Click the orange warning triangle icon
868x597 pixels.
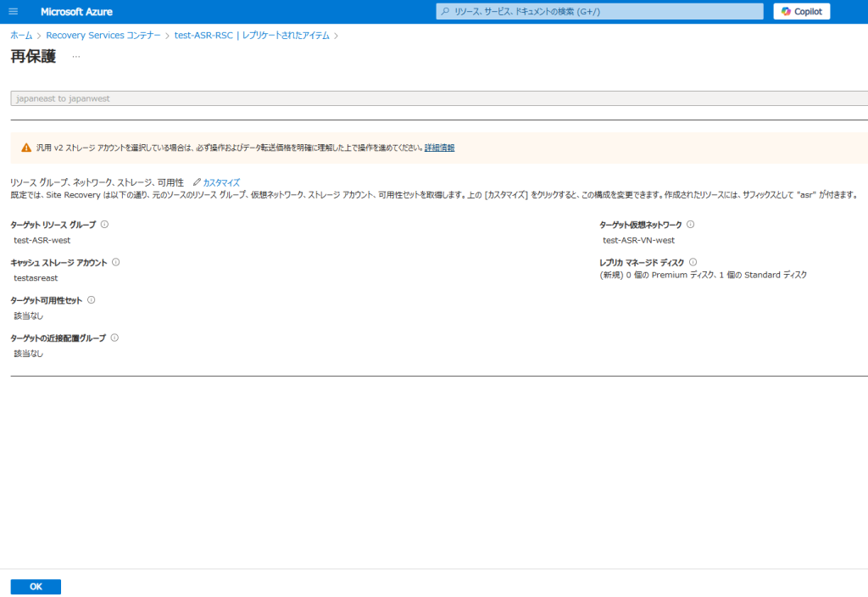pos(26,148)
